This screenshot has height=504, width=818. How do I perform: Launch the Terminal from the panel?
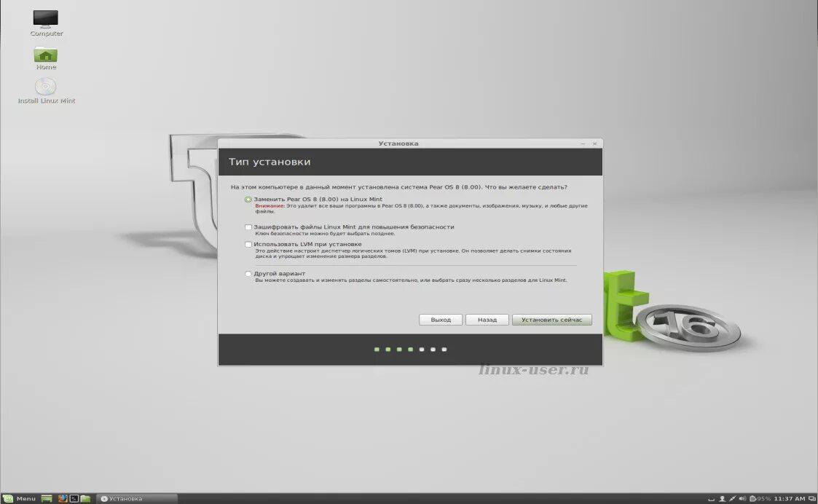(74, 499)
